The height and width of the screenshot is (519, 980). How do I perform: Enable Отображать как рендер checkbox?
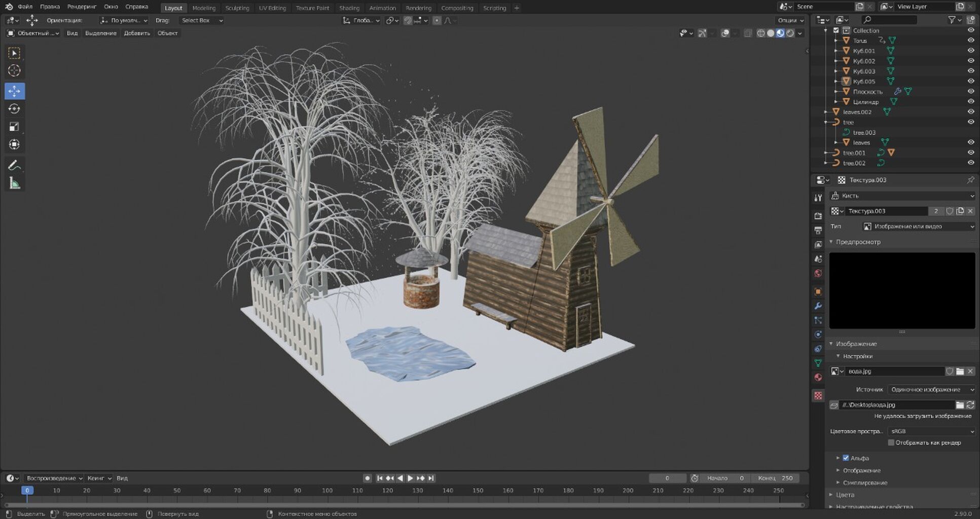[x=891, y=443]
